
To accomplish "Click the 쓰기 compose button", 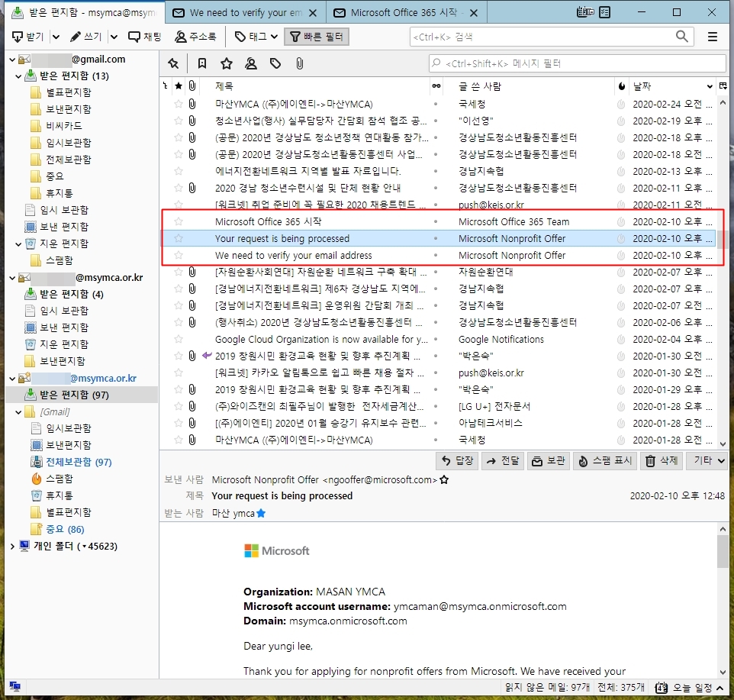I will [x=85, y=37].
